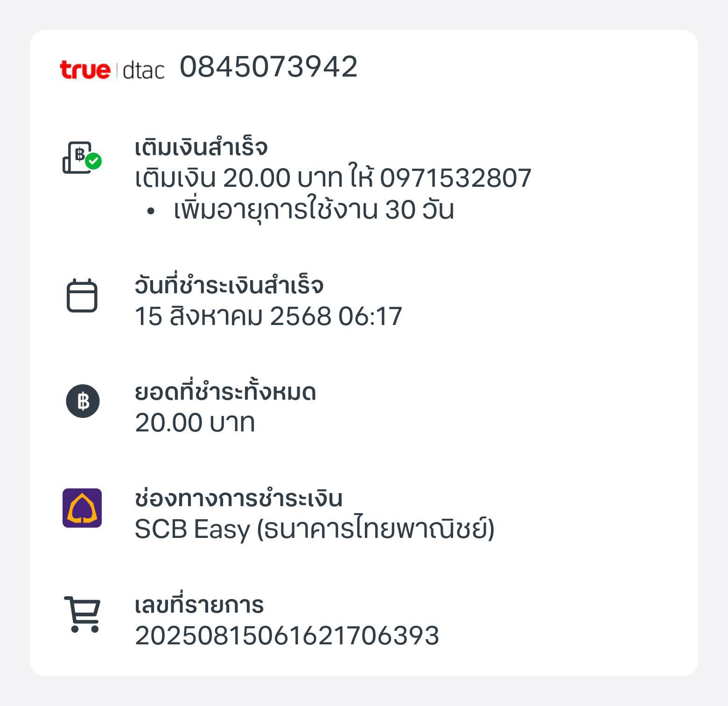Screen dimensions: 728x706
Task: Tap the ยอดที่ชำระทั้งหมด label
Action: point(225,392)
